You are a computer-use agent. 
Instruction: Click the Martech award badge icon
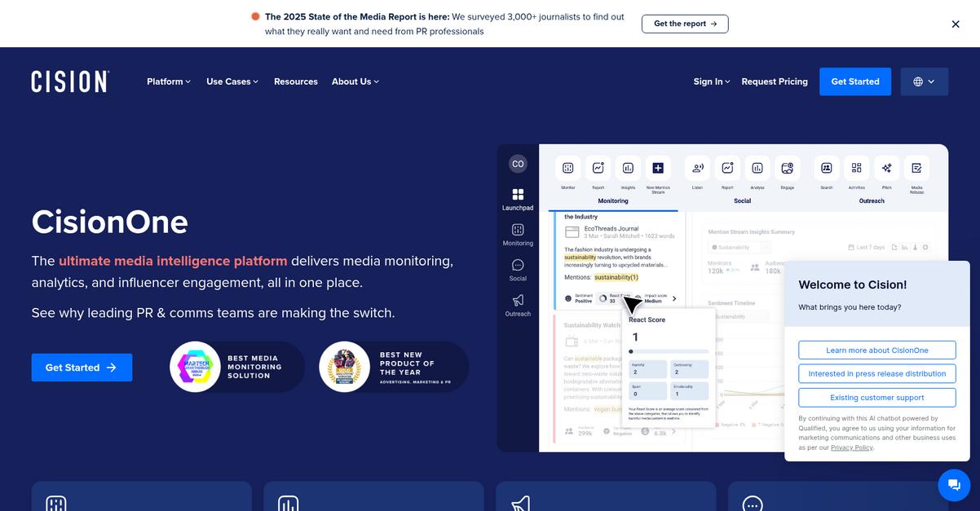coord(195,367)
